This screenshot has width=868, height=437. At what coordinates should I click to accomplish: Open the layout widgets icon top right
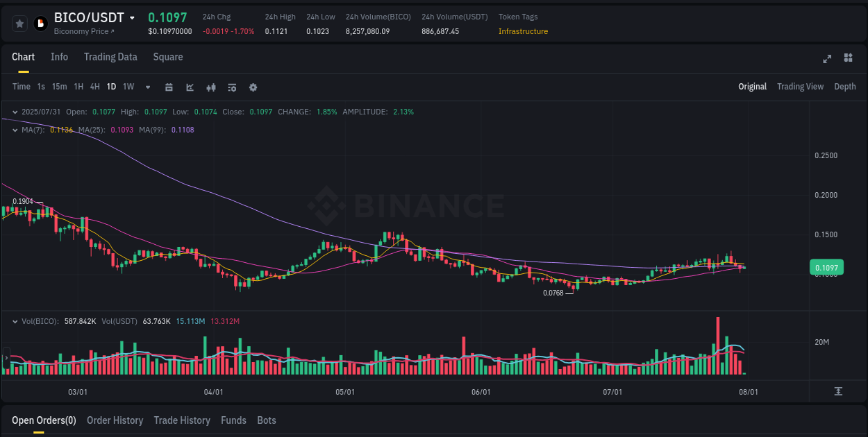[x=847, y=59]
